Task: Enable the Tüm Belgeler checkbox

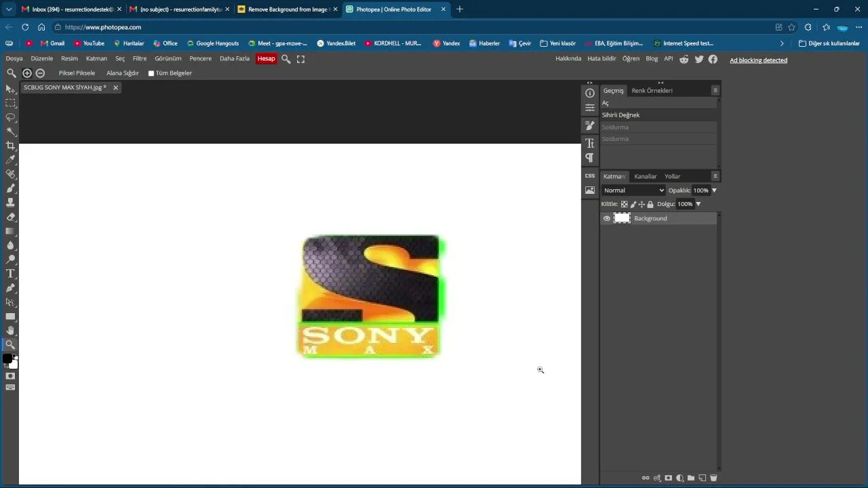Action: click(x=151, y=73)
